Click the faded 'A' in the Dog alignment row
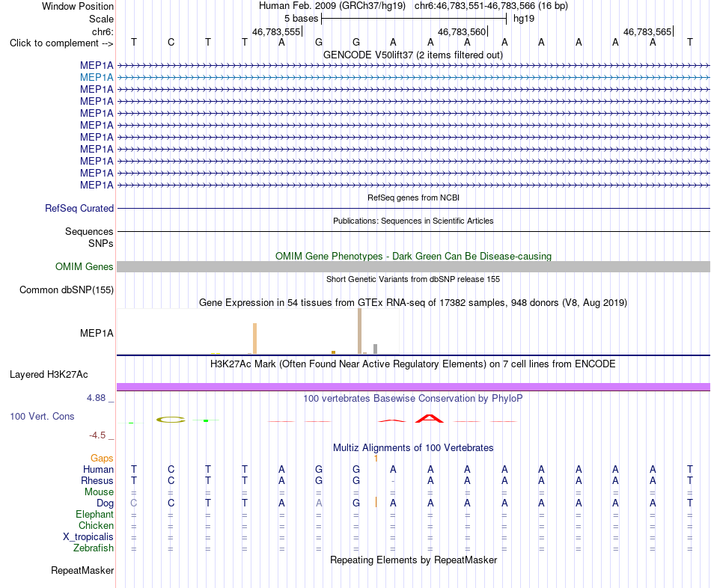711x588 pixels. [x=320, y=503]
